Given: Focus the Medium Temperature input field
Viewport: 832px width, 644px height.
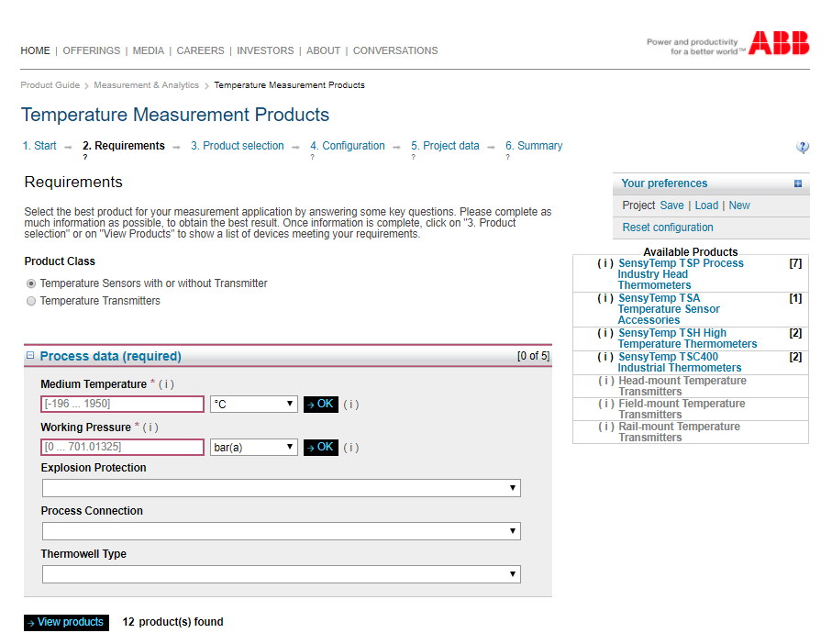Looking at the screenshot, I should pos(123,405).
